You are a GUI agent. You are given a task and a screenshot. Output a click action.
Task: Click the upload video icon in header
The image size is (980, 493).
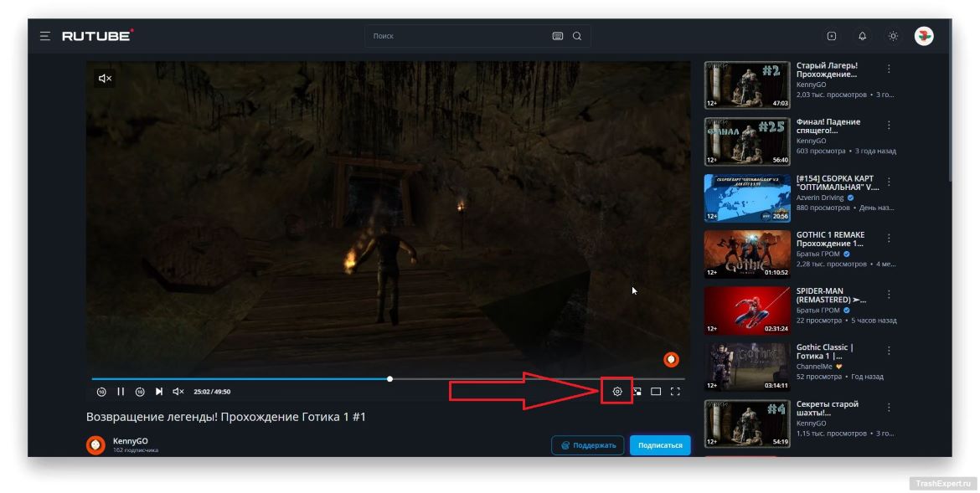(x=831, y=36)
